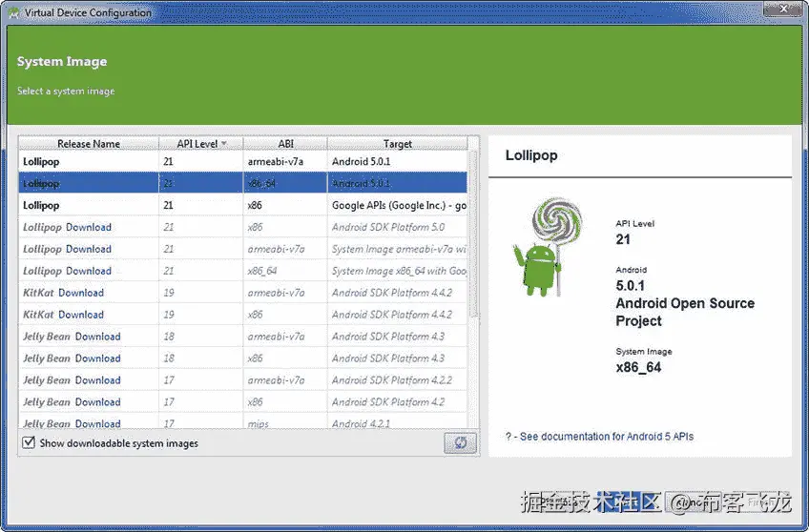
Task: Click the API Level sort arrow
Action: (x=224, y=144)
